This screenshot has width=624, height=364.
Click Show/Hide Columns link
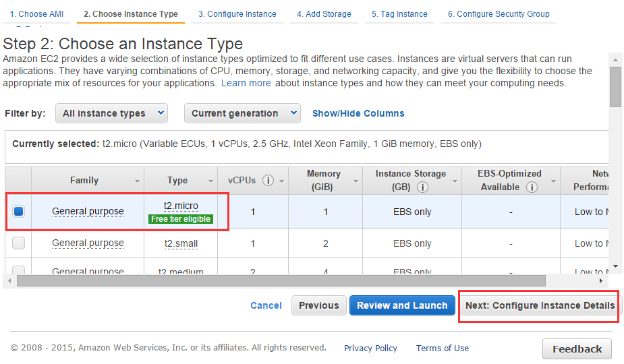point(358,113)
